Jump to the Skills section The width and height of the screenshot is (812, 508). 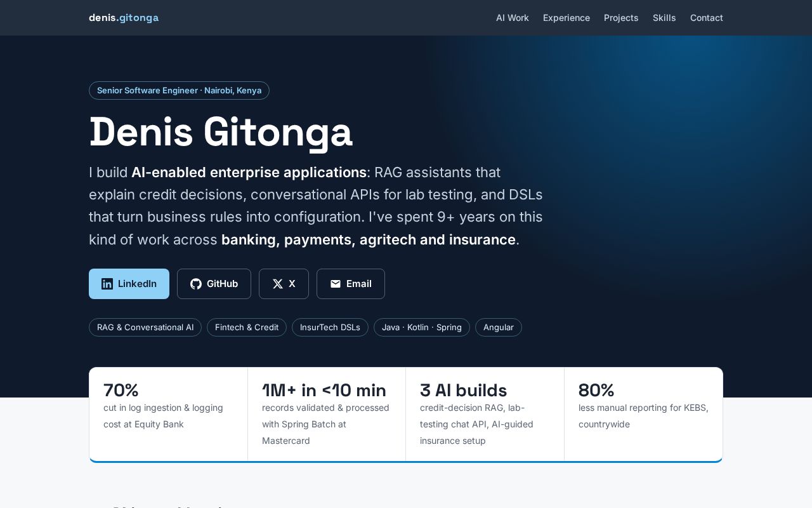click(x=664, y=18)
